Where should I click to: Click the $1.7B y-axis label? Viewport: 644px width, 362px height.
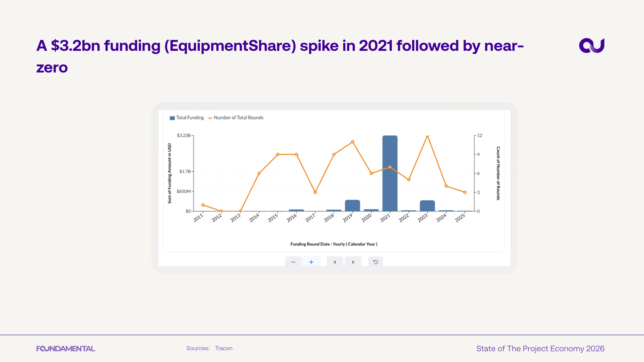[185, 171]
